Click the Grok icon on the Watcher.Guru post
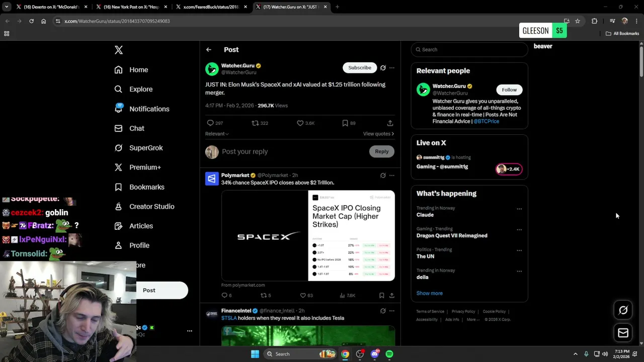This screenshot has height=362, width=644. pos(383,68)
